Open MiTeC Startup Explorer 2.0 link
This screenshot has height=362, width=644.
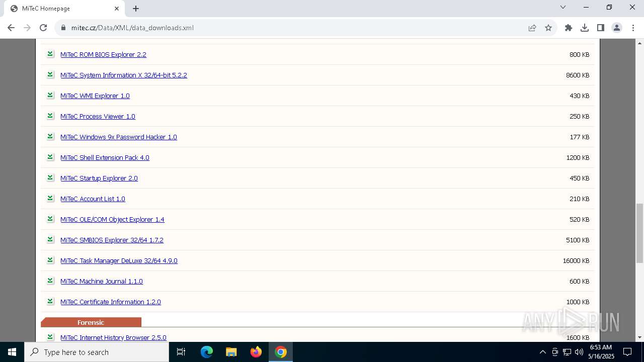coord(99,178)
